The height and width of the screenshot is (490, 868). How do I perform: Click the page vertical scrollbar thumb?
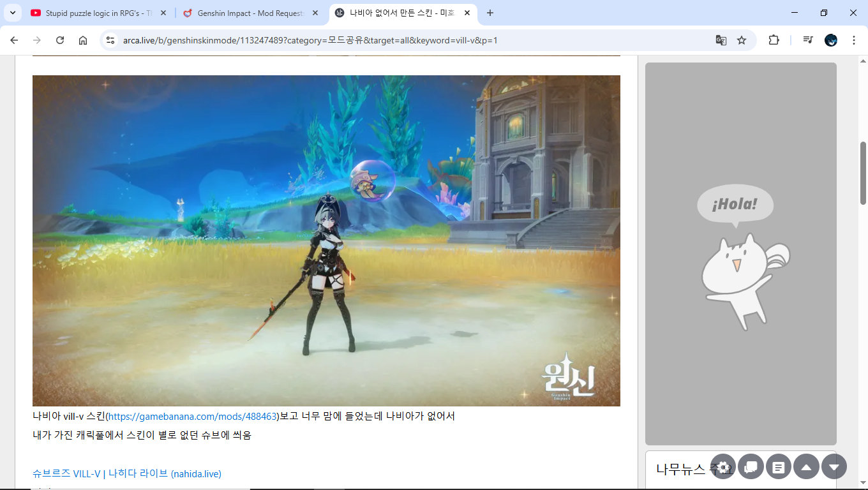[x=863, y=173]
